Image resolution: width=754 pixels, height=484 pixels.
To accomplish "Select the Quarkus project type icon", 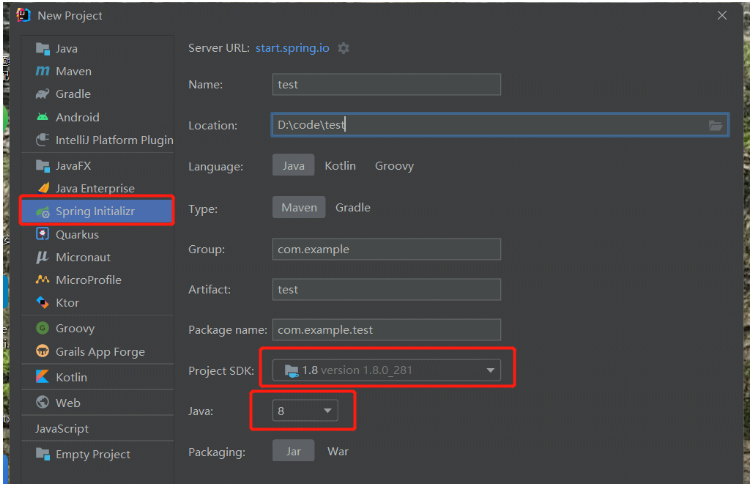I will pos(42,234).
